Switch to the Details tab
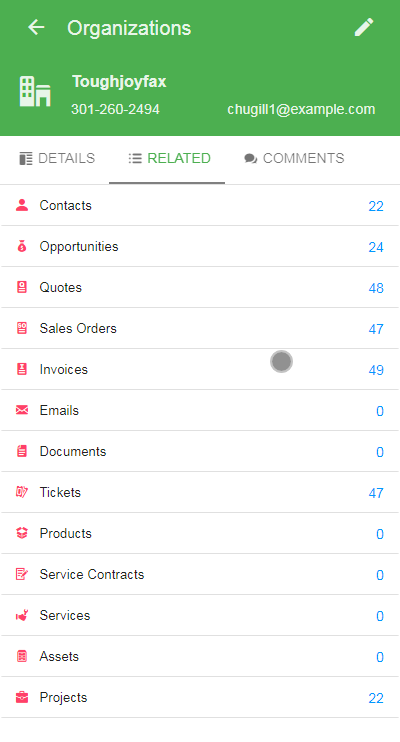Screen dimensions: 400x742 [x=57, y=158]
